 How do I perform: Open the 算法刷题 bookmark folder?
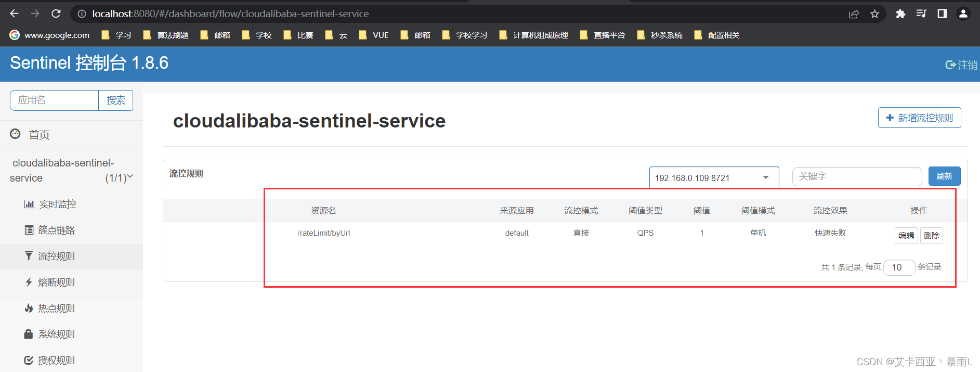[165, 35]
